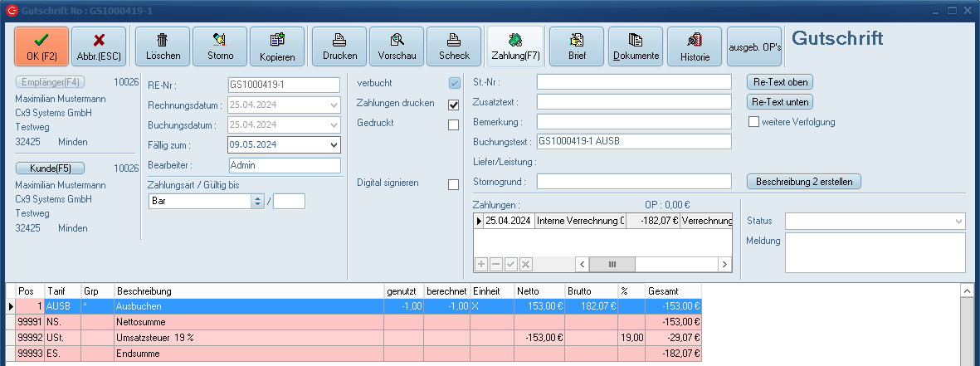Open the Historie view
Screen dimensions: 980x366
(x=695, y=46)
